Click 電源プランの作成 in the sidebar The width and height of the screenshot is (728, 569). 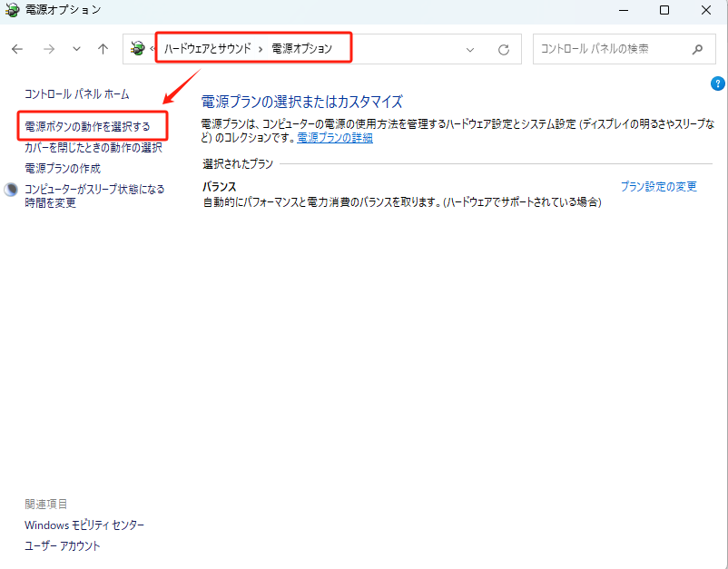pos(63,169)
